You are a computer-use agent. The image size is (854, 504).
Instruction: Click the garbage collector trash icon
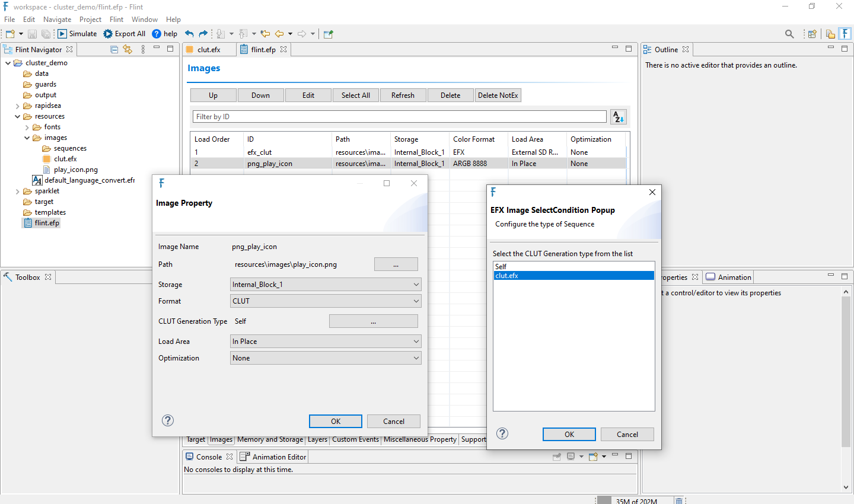[x=680, y=500]
